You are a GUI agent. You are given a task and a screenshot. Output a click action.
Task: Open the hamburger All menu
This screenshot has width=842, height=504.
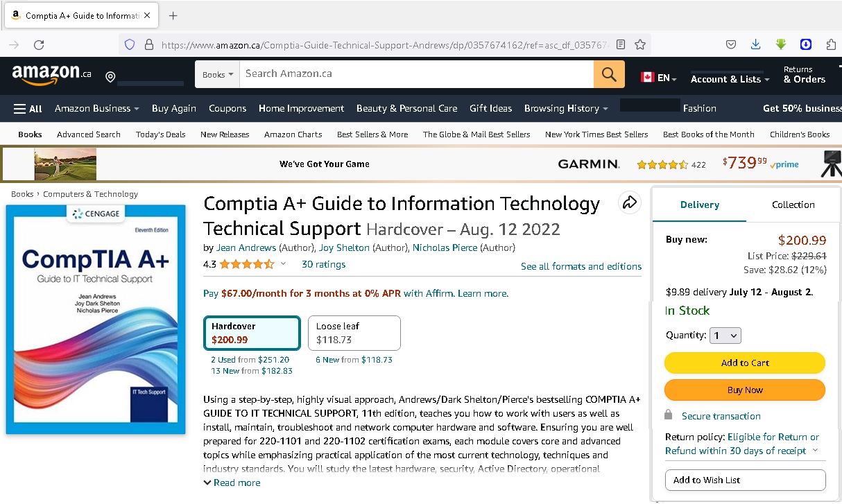pos(28,108)
